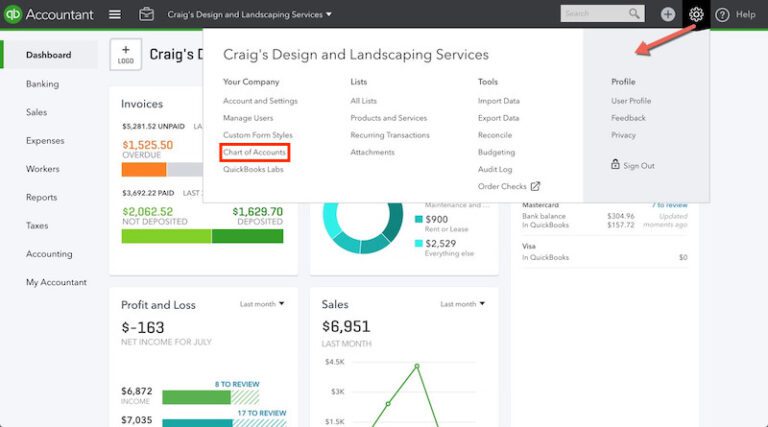Open Account and Settings
Viewport: 768px width, 427px height.
[x=260, y=101]
